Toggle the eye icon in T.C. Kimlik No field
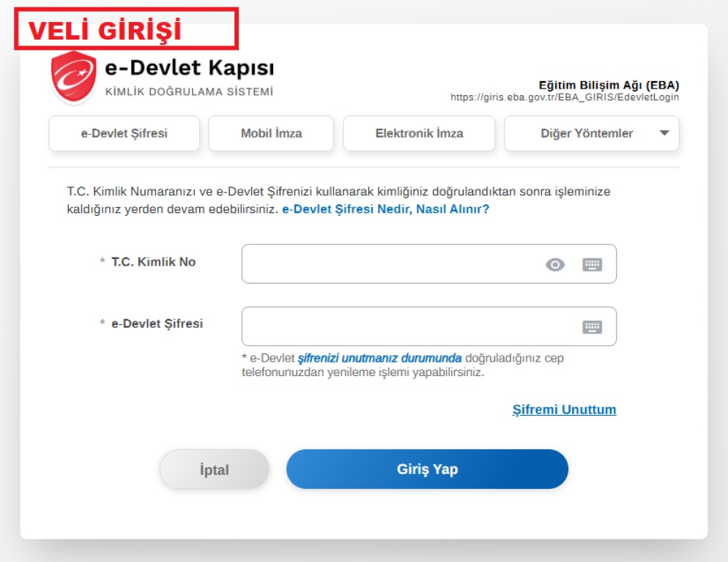 point(555,264)
